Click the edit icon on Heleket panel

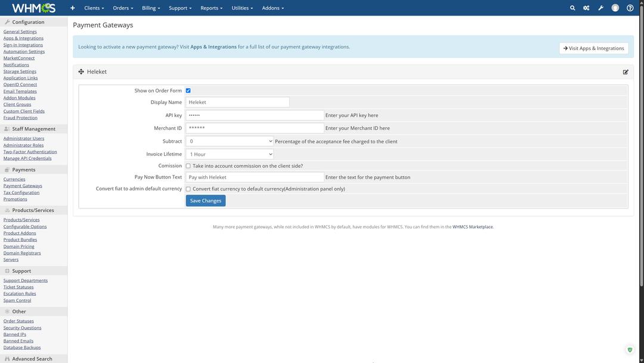click(x=626, y=72)
